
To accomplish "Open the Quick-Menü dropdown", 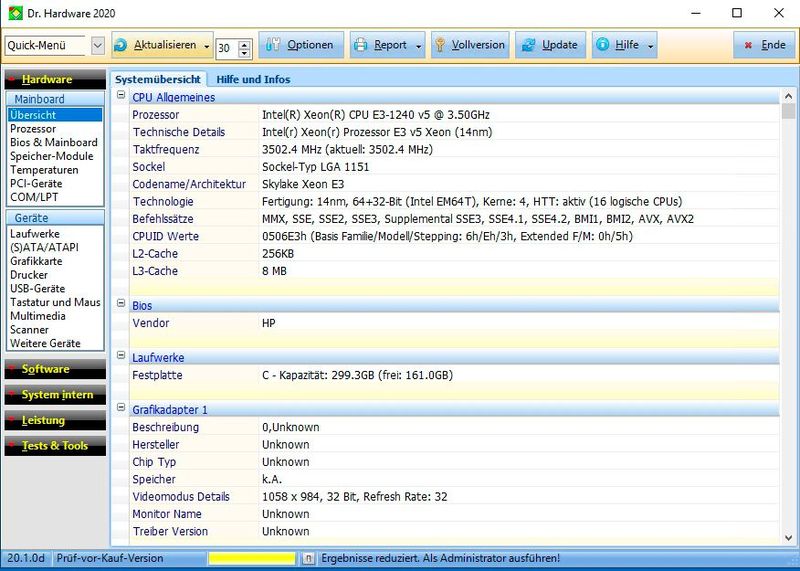I will click(97, 45).
